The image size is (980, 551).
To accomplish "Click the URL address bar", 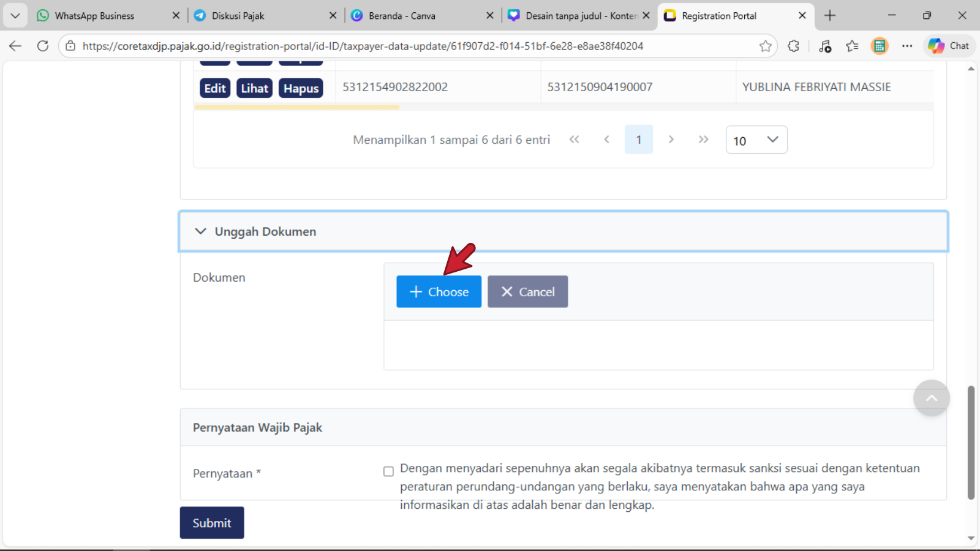I will coord(417,46).
